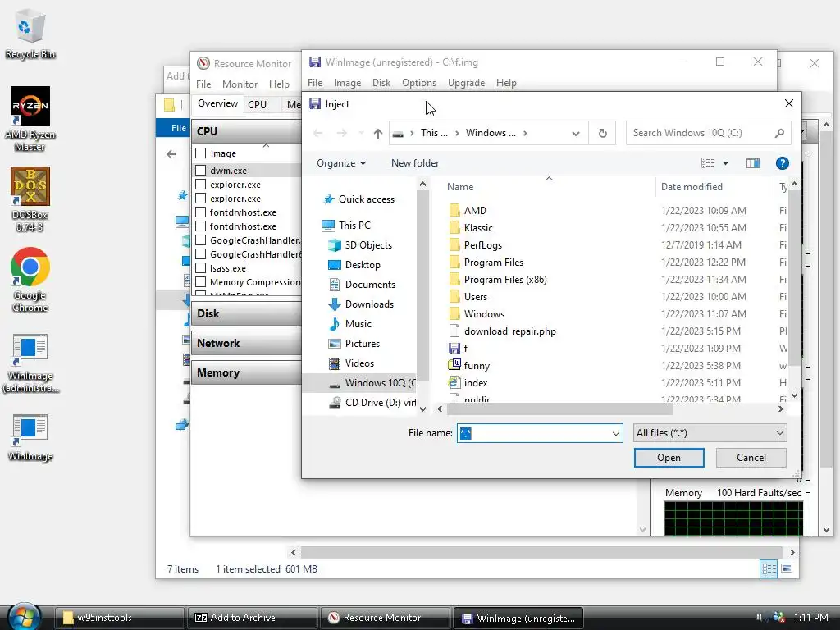Click the New folder button
The height and width of the screenshot is (630, 840).
click(x=414, y=163)
